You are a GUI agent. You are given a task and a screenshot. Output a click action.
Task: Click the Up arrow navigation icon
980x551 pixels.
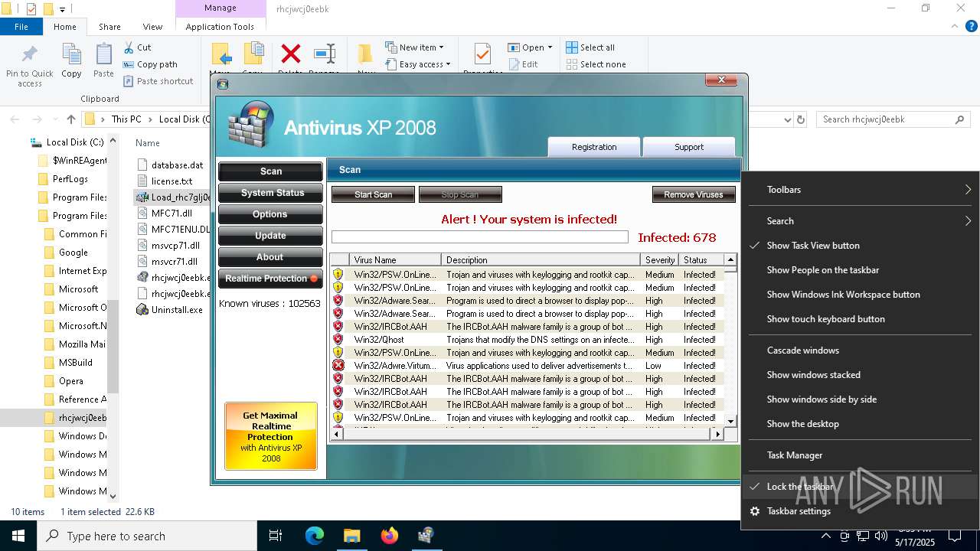pyautogui.click(x=71, y=119)
